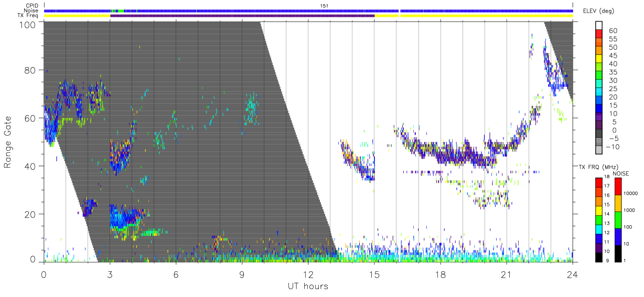
Task: Click the 'TX Freq' row label
Action: 28,16
